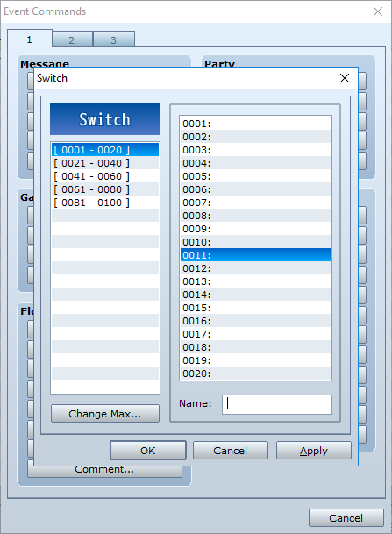Select switch 0012 in the list
The image size is (392, 534).
coord(255,268)
